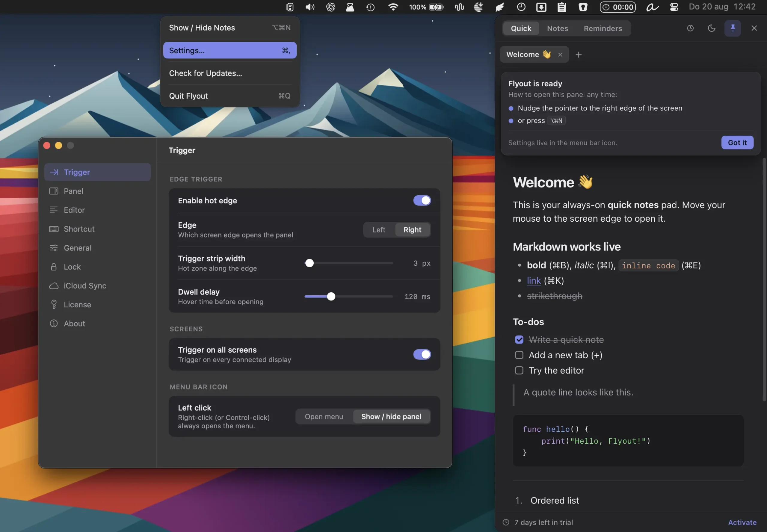
Task: Click the date and time in menu bar
Action: click(x=722, y=7)
